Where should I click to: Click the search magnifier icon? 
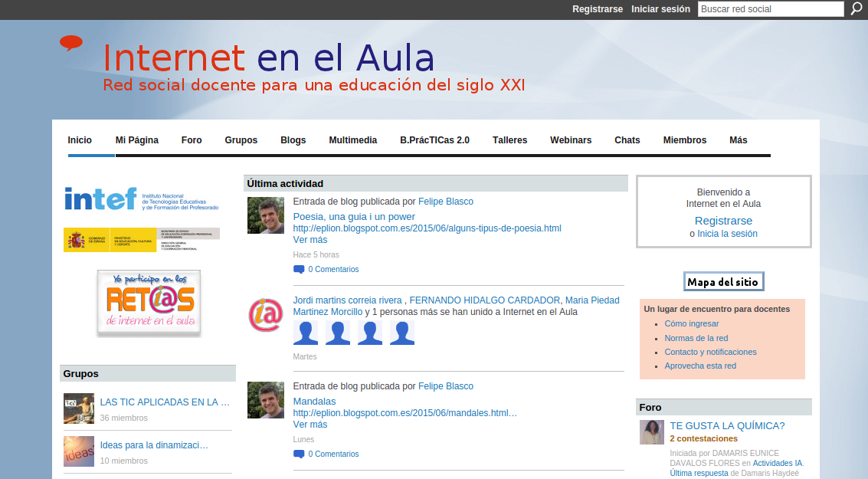coord(857,9)
